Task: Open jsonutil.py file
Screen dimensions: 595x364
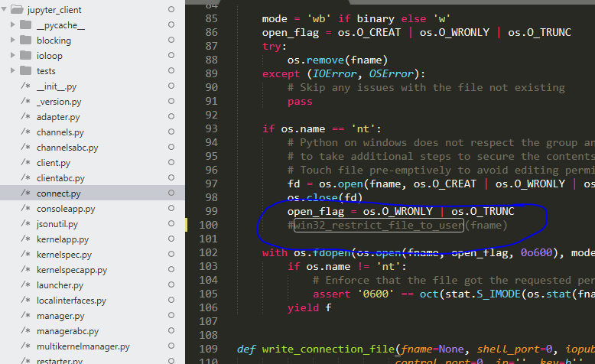Action: click(57, 224)
